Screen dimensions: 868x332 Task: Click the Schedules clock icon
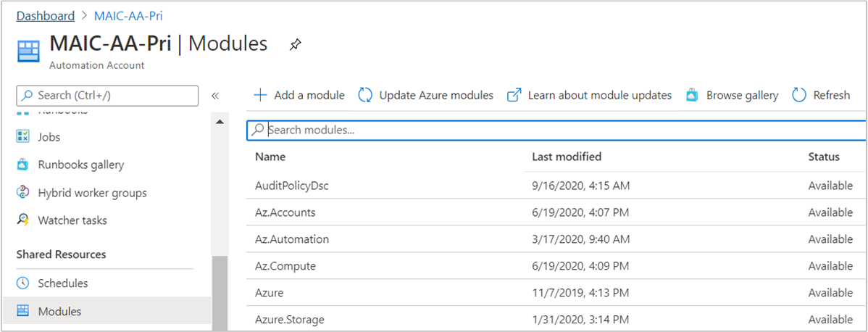[x=22, y=283]
